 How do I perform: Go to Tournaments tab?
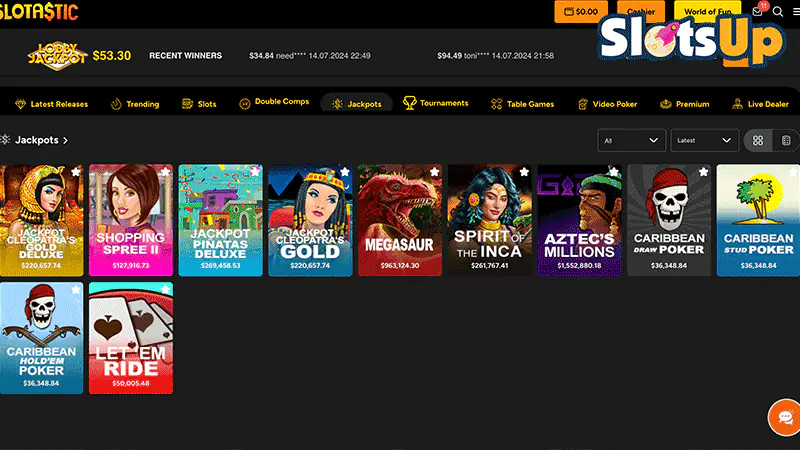tap(435, 103)
